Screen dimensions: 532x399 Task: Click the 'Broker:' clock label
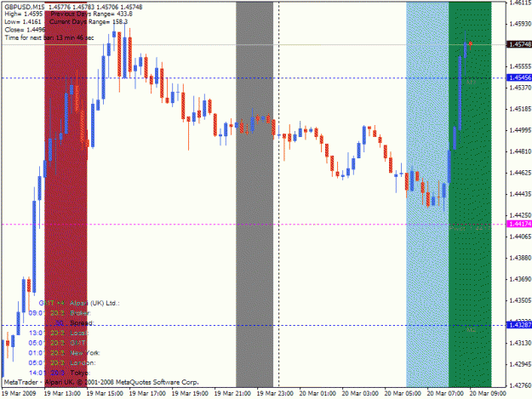80,313
